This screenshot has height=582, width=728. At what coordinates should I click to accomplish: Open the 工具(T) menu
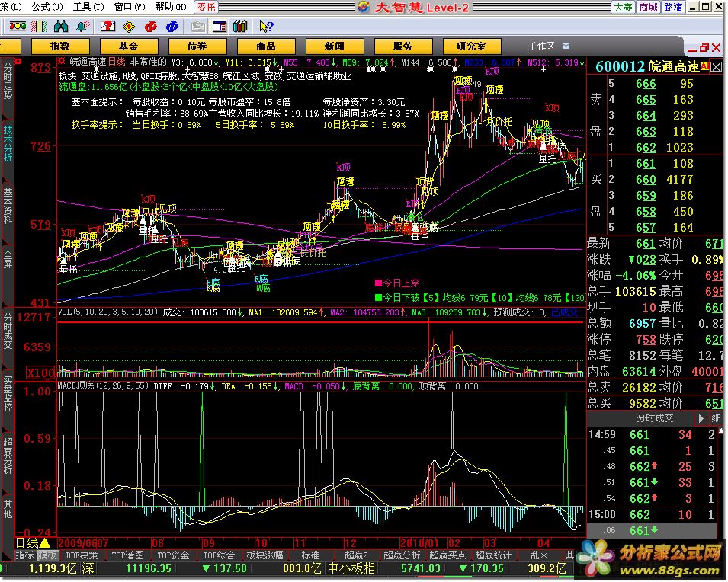pos(82,7)
